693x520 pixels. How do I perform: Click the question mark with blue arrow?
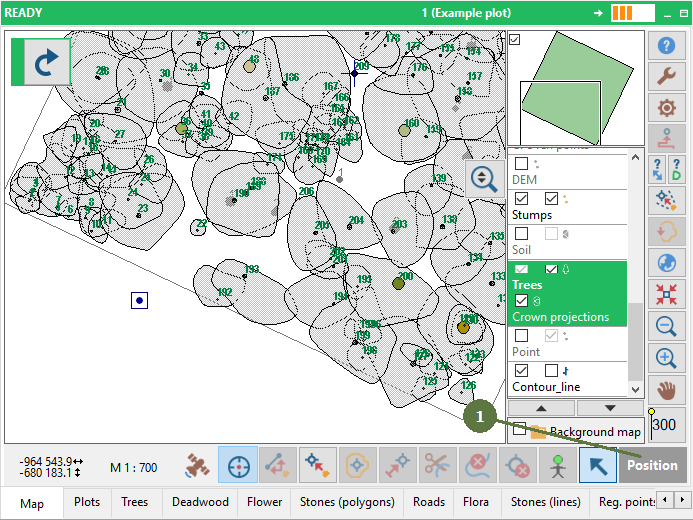(658, 170)
